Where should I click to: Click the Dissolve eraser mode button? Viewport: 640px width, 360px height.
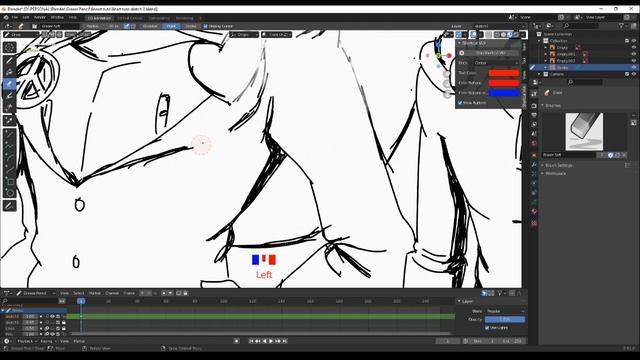point(150,26)
